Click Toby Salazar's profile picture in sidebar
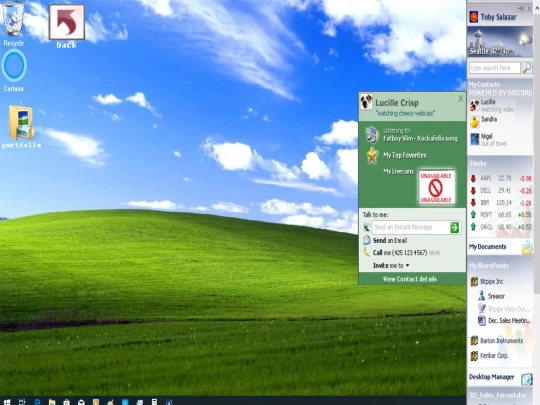This screenshot has width=540, height=405. [474, 17]
